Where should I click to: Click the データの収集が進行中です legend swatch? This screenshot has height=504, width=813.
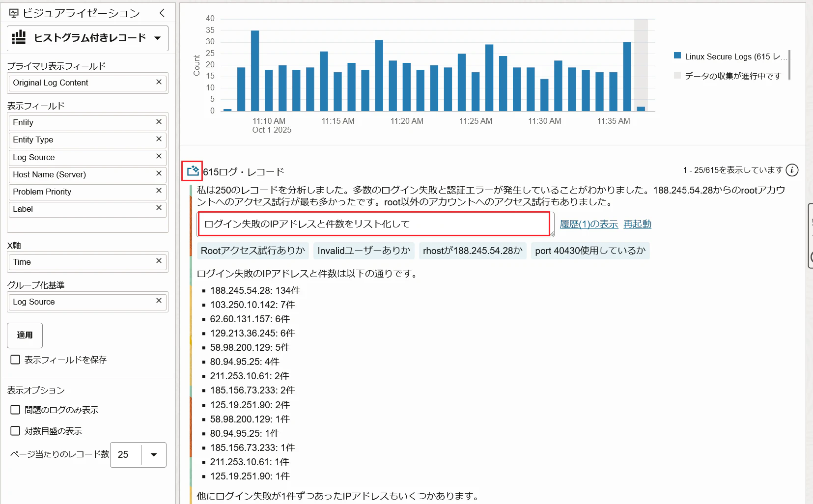pyautogui.click(x=677, y=75)
